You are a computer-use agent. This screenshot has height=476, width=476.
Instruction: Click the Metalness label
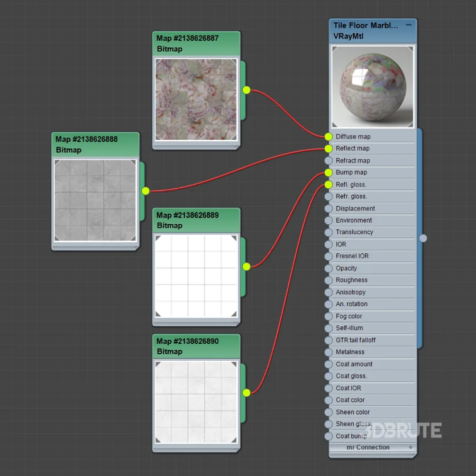tap(350, 352)
